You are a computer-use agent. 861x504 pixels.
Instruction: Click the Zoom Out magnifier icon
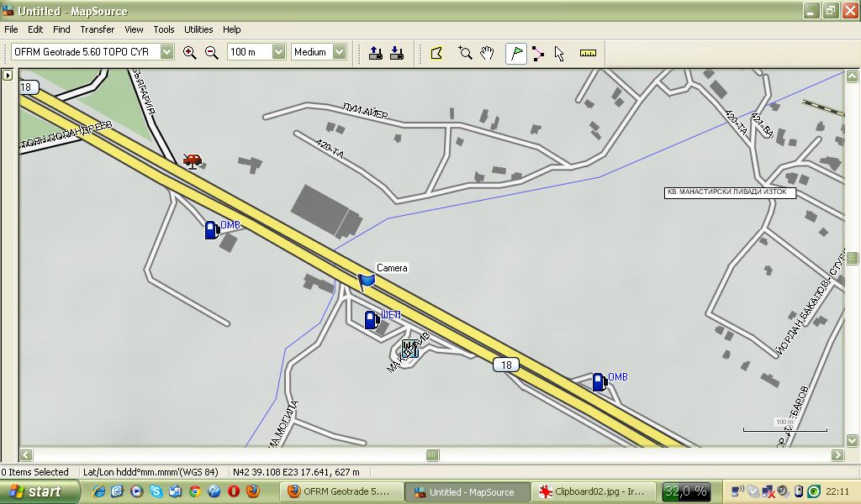pos(212,52)
